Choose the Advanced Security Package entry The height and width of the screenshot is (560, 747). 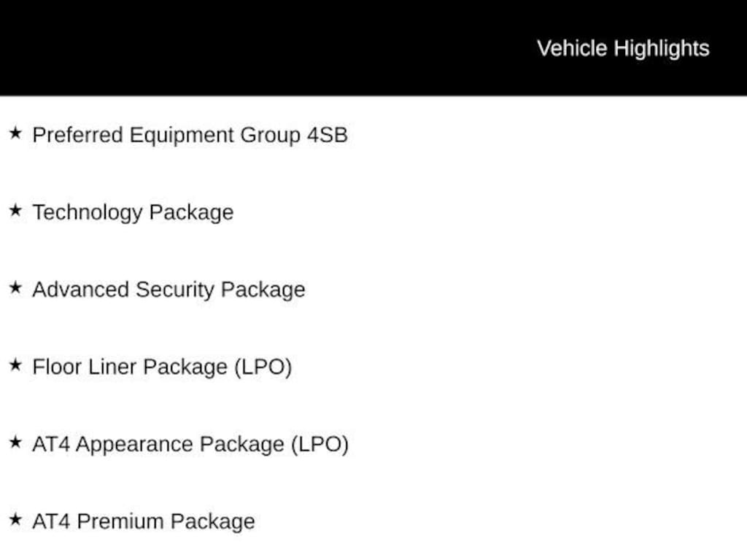point(169,290)
